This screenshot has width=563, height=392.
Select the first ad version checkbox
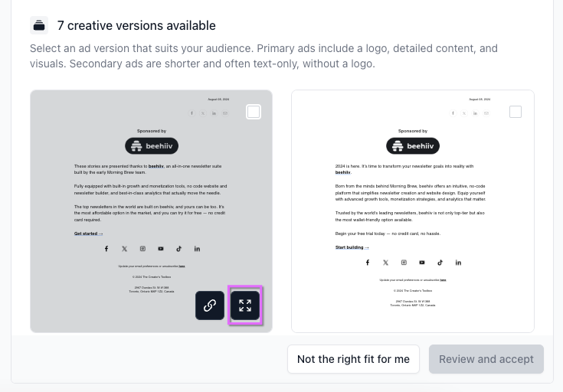coord(254,112)
